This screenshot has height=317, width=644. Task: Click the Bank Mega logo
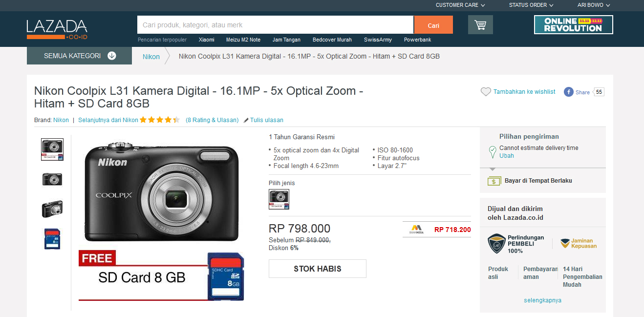point(416,230)
